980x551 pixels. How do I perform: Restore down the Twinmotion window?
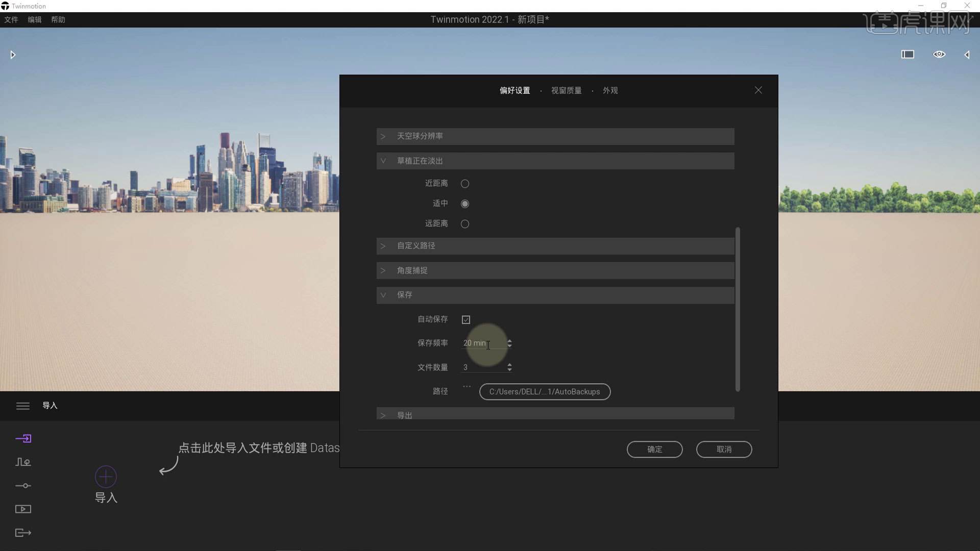[x=944, y=6]
